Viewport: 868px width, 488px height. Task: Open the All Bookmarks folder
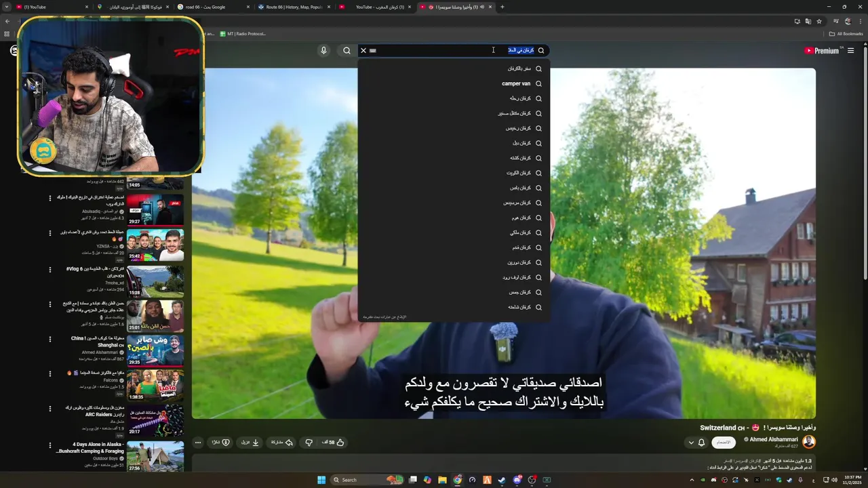click(x=846, y=34)
